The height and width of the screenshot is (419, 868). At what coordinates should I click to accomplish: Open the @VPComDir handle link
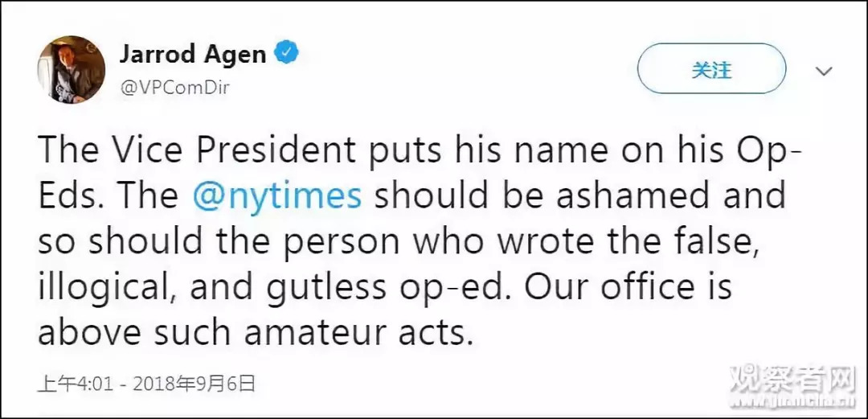pyautogui.click(x=174, y=88)
